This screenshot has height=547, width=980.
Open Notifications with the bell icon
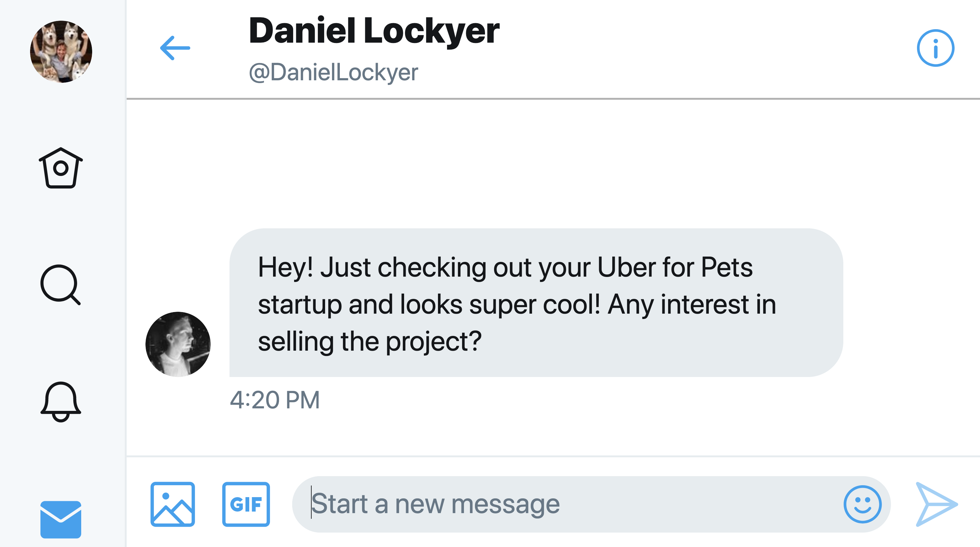click(x=61, y=401)
